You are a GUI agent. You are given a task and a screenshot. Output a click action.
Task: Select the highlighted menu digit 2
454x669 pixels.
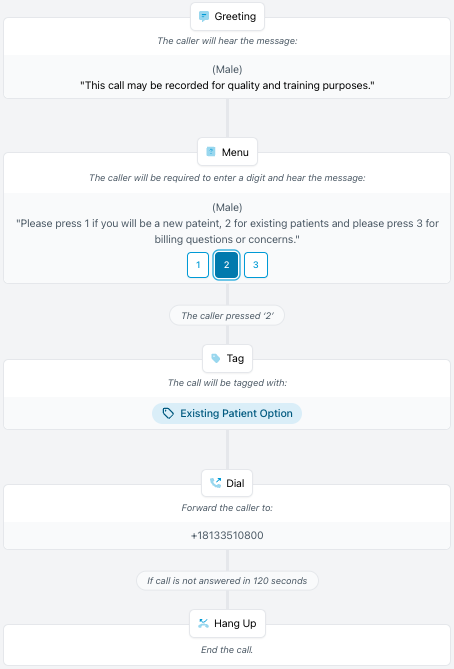227,265
